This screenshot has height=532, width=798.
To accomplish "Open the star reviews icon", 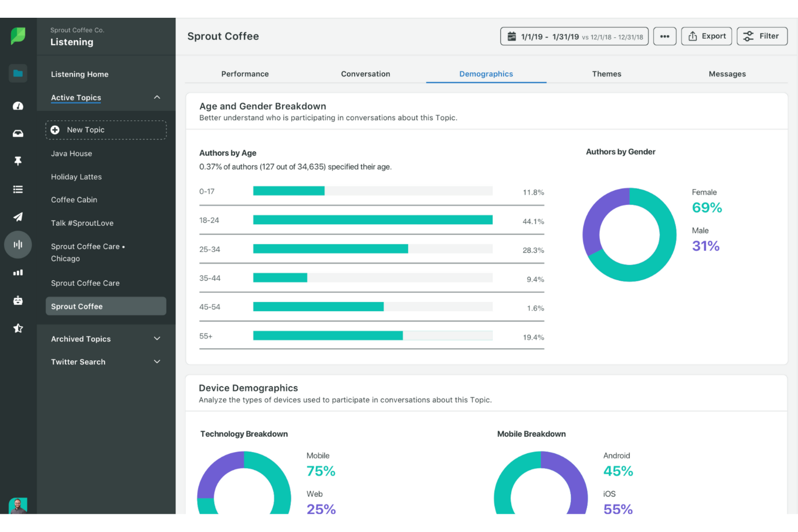I will (x=18, y=328).
